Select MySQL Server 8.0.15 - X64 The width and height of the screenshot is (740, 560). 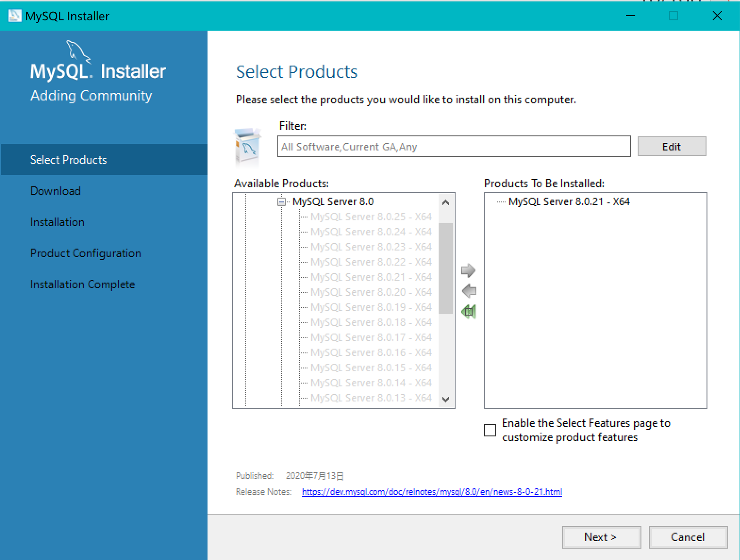371,368
